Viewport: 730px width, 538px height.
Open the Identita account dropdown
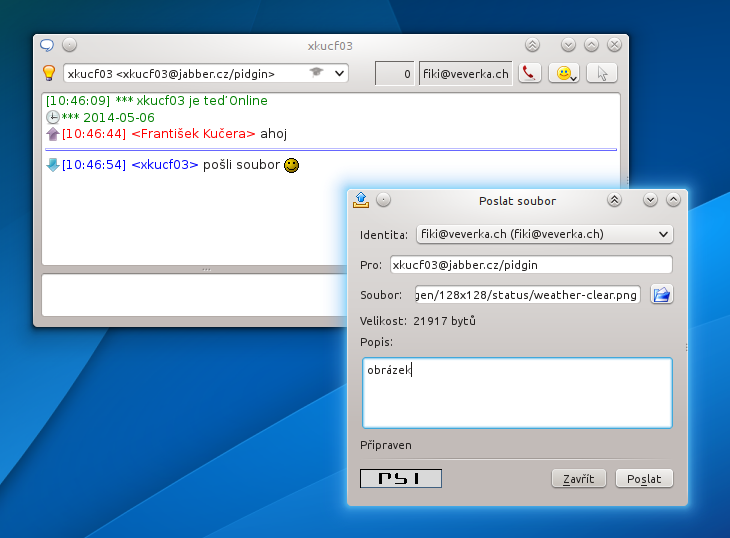tap(545, 234)
